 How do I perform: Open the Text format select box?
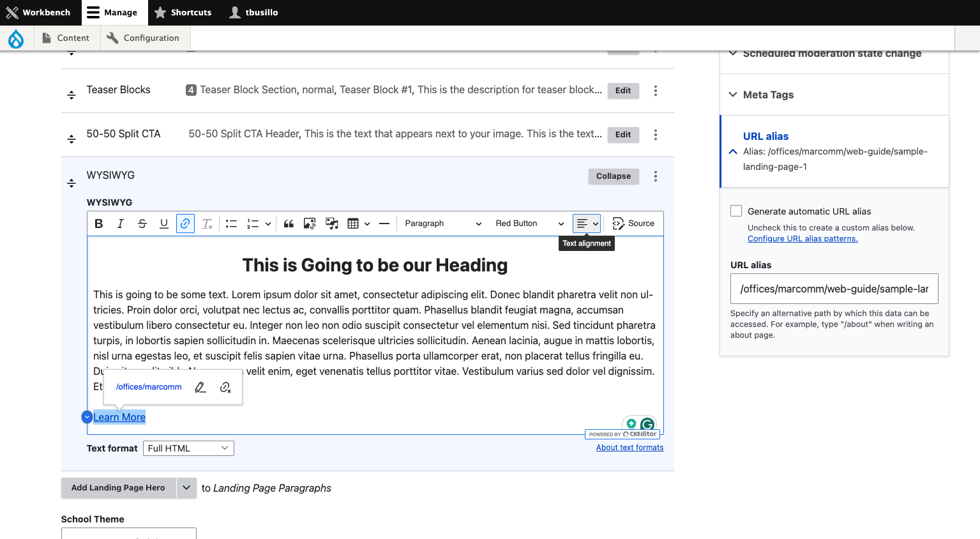point(188,448)
